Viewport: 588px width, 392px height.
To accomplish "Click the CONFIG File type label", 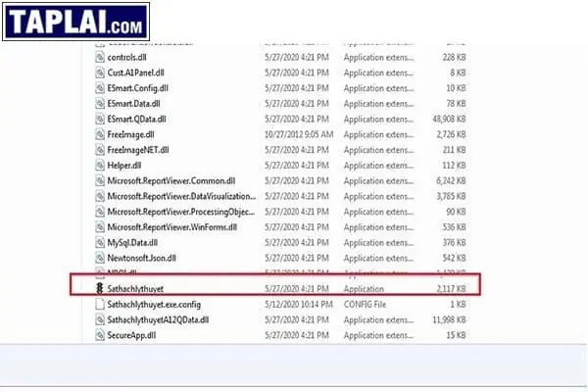I will [x=369, y=304].
